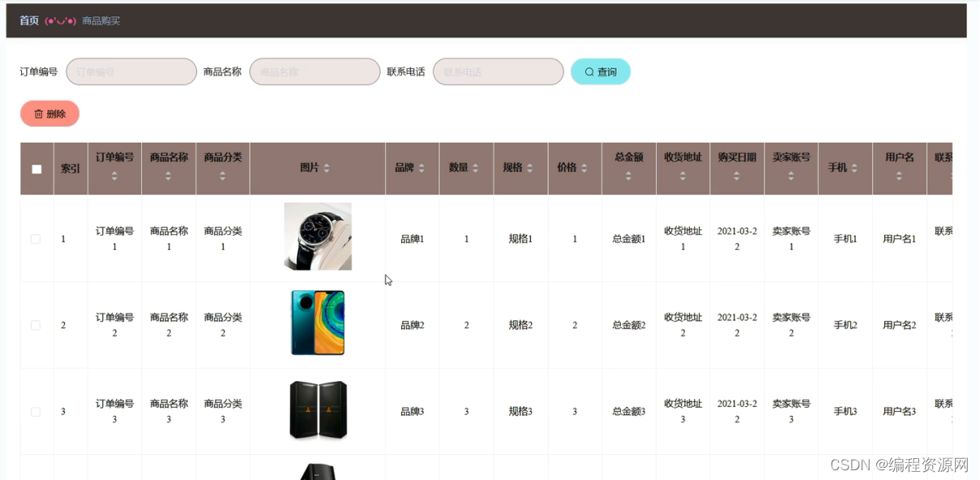Viewport: 980px width, 480px height.
Task: Open the smartphone product image in row 2
Action: pos(318,323)
